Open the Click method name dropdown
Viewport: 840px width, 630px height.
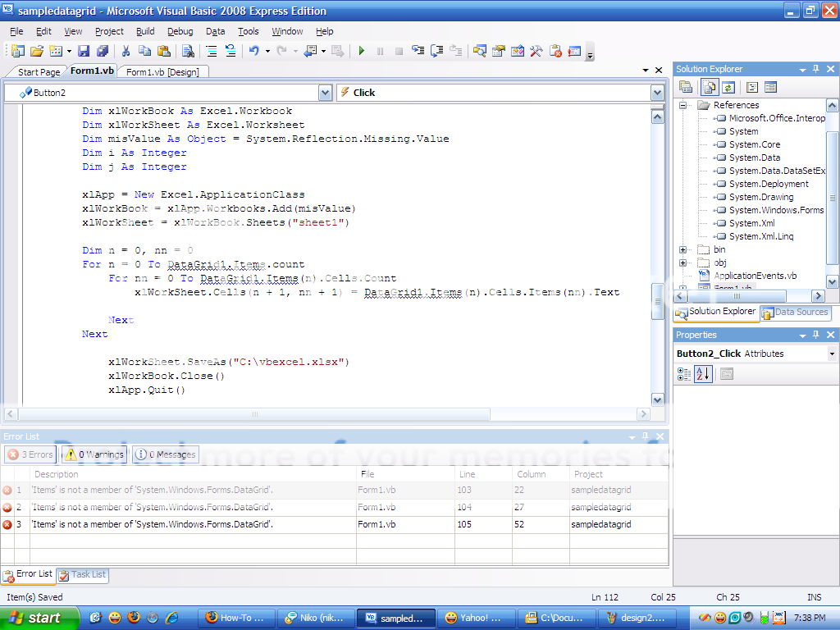pyautogui.click(x=657, y=93)
